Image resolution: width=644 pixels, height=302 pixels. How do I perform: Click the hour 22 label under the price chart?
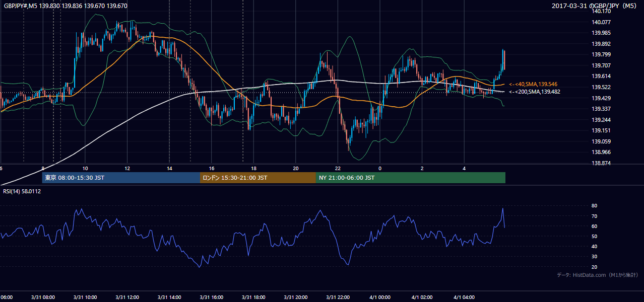point(338,168)
